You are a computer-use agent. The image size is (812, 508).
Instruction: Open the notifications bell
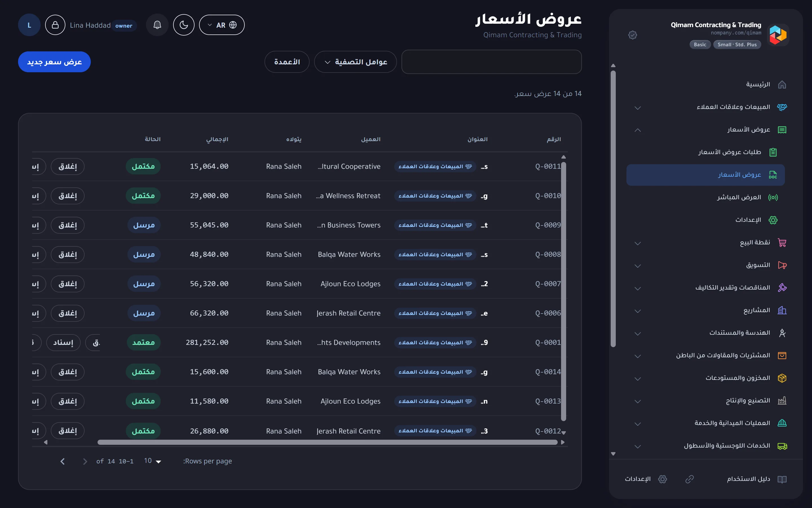tap(157, 25)
